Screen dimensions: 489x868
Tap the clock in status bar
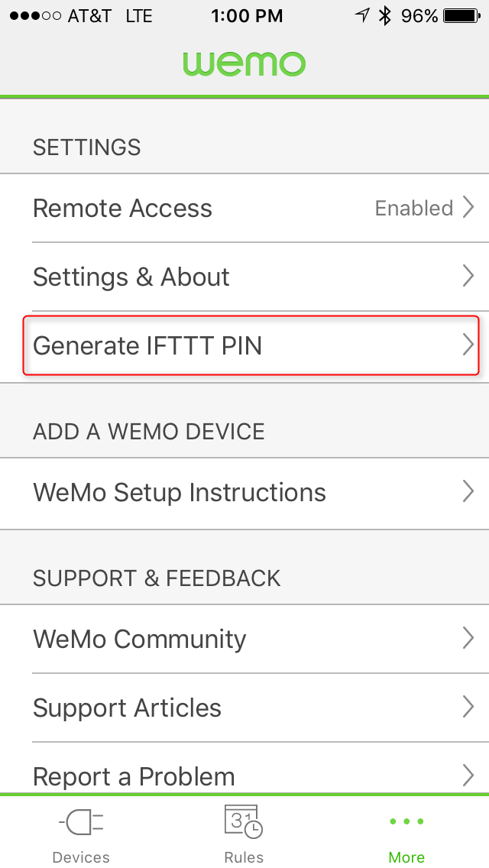pyautogui.click(x=247, y=16)
